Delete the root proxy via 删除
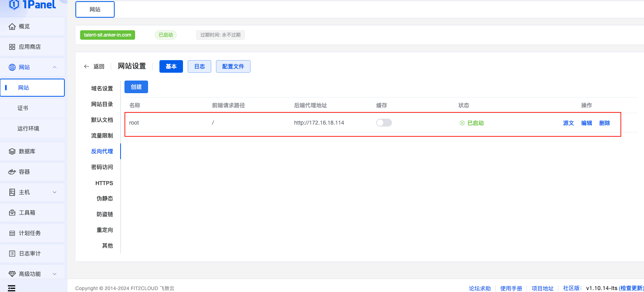This screenshot has height=292, width=644. (604, 123)
